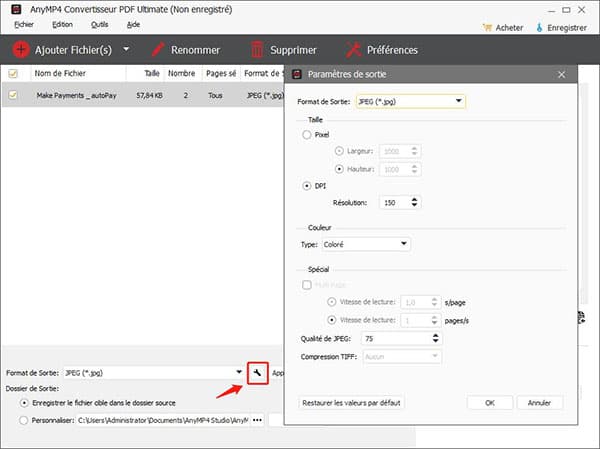This screenshot has height=449, width=600.
Task: Click the Acheter shopping cart icon
Action: 487,27
